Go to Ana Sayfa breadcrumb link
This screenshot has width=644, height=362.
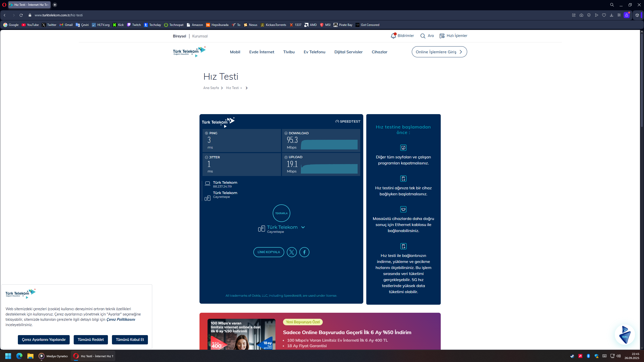(211, 88)
